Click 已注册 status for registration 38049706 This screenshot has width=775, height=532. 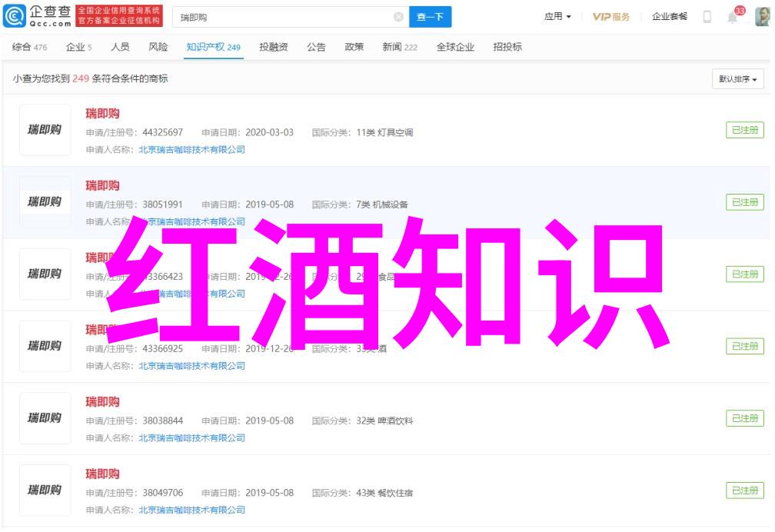click(745, 490)
